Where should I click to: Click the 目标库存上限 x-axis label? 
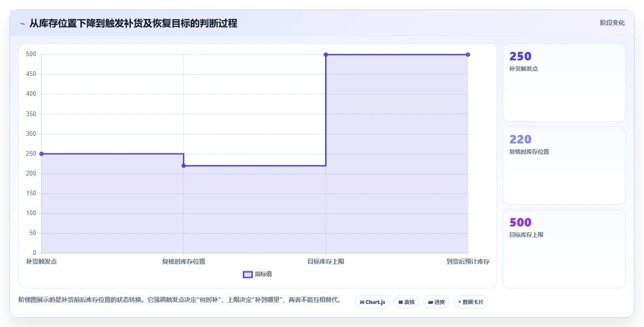coord(326,261)
